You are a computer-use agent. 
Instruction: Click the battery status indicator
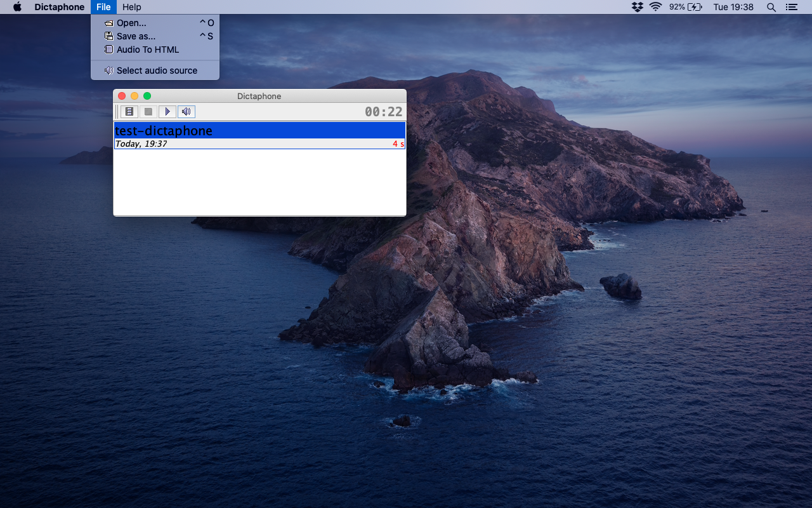coord(686,7)
